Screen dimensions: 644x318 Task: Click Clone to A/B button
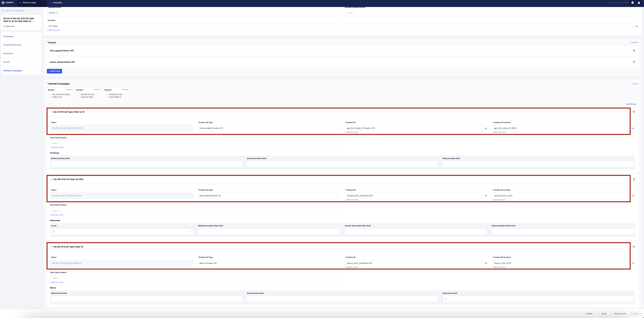[620, 314]
